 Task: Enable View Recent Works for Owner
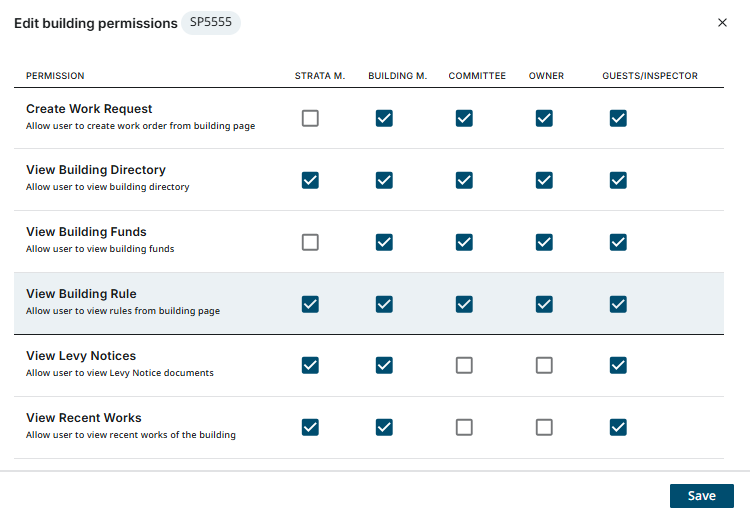(x=544, y=428)
